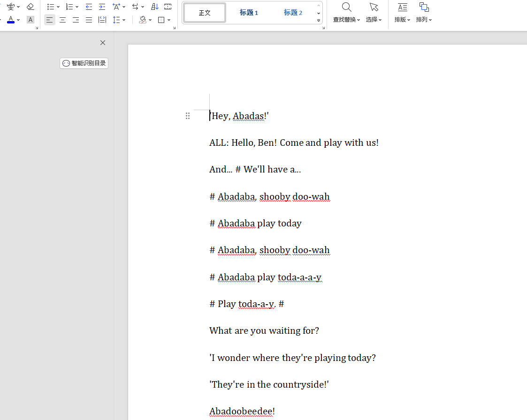Open the shading color dropdown arrow

coord(150,20)
